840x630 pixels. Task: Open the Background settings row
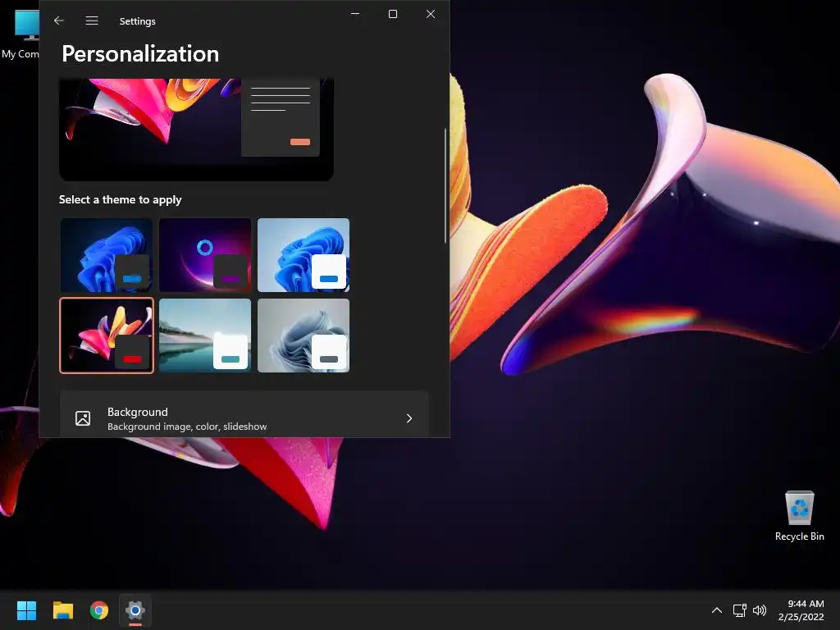coord(244,414)
